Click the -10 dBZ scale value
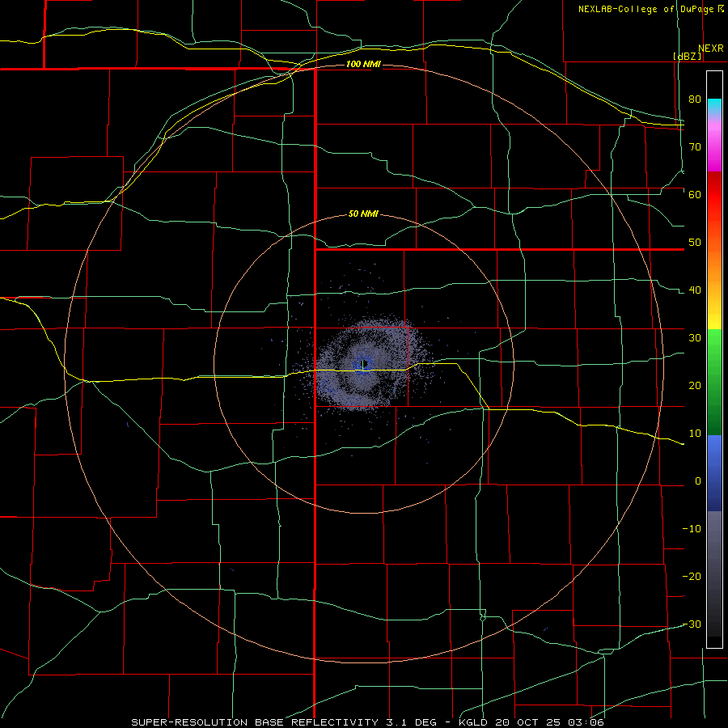 pyautogui.click(x=692, y=529)
